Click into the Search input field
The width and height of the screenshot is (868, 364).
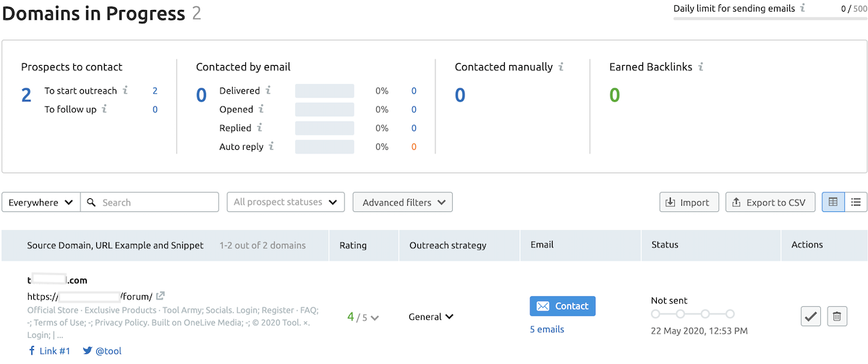coord(156,203)
